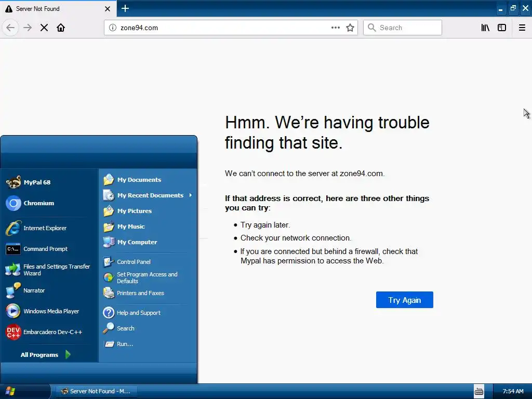The height and width of the screenshot is (399, 532).
Task: Click the browser Search field
Action: tap(403, 28)
